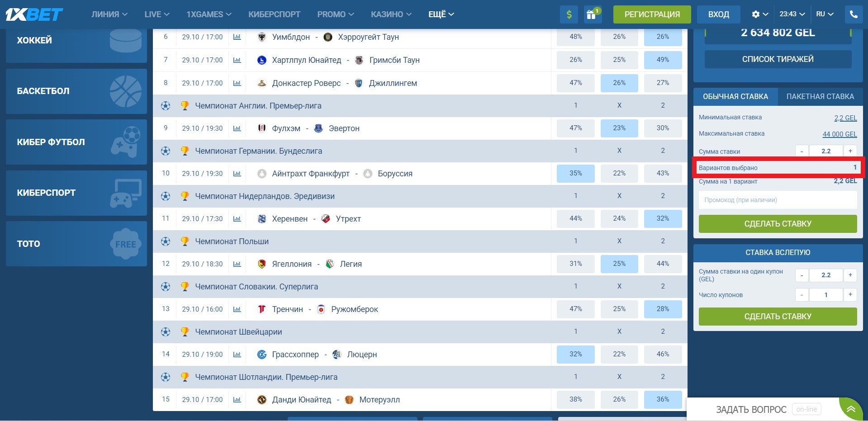Click the Легия team crest
Screen dimensions: 868x421
click(330, 264)
